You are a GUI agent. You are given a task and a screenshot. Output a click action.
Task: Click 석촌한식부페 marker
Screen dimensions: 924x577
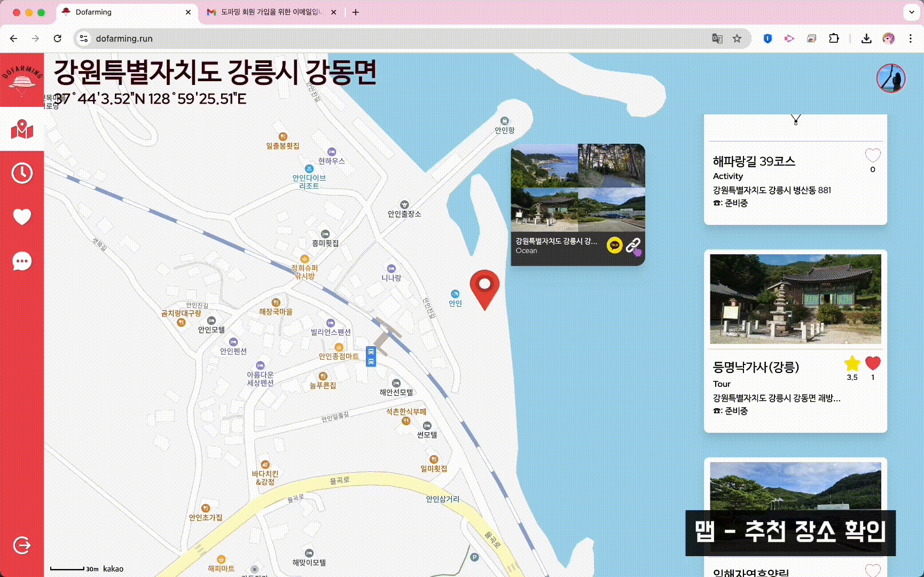point(406,420)
